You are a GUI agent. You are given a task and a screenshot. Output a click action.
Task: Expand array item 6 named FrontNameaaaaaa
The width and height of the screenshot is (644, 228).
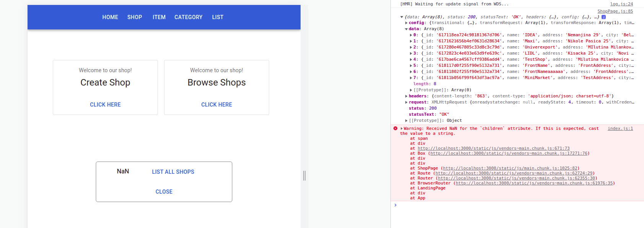pyautogui.click(x=411, y=72)
